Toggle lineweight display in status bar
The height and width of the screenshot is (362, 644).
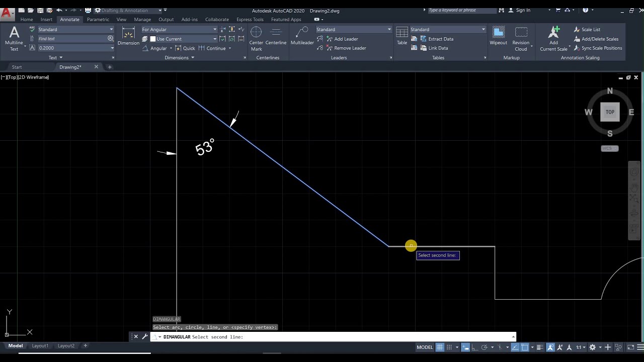[x=539, y=347]
